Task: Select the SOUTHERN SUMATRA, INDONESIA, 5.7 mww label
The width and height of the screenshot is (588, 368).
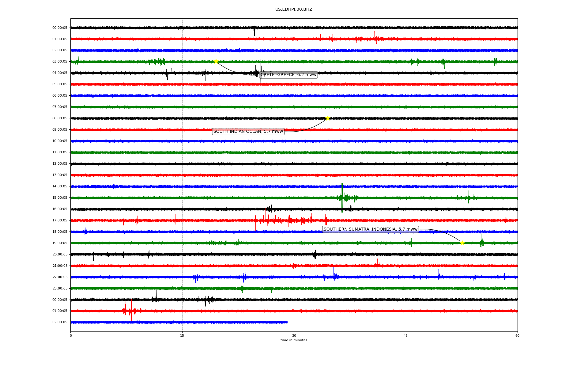Action: tap(371, 229)
